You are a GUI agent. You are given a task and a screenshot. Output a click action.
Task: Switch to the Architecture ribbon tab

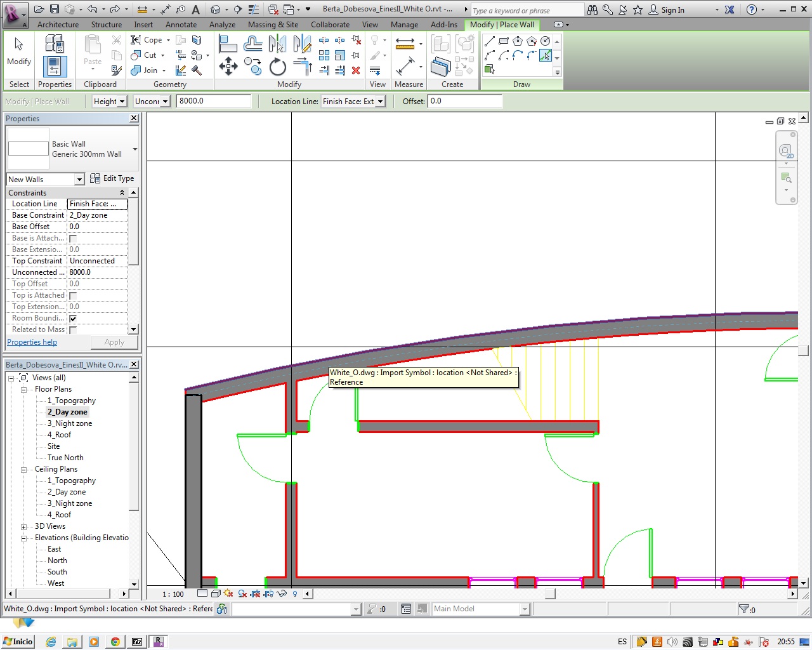pyautogui.click(x=58, y=25)
